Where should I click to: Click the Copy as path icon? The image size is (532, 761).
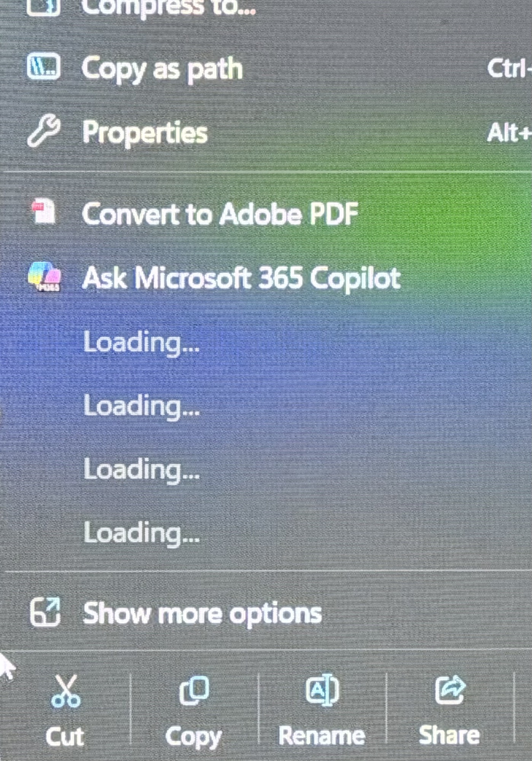[44, 67]
